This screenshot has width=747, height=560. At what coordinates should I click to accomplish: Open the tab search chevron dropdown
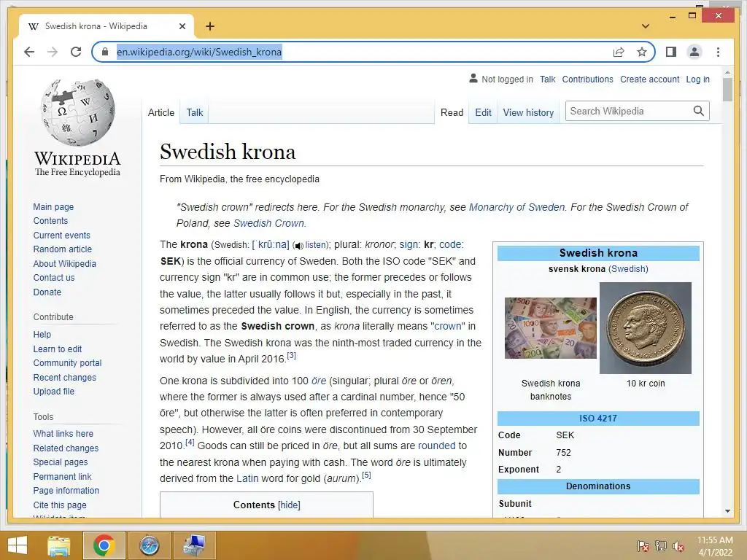pos(646,26)
